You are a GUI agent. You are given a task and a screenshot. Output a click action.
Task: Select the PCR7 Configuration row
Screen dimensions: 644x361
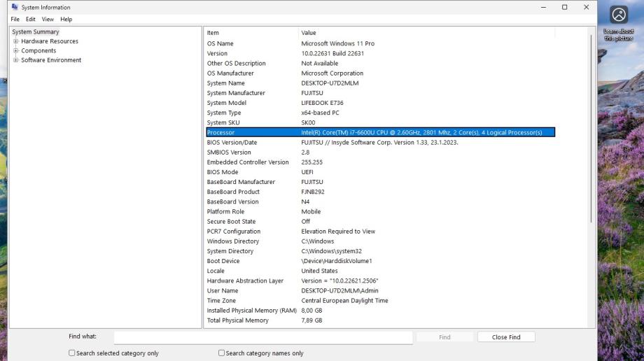380,231
